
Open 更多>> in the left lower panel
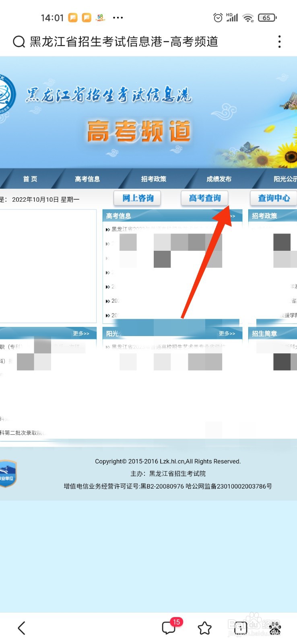81,333
